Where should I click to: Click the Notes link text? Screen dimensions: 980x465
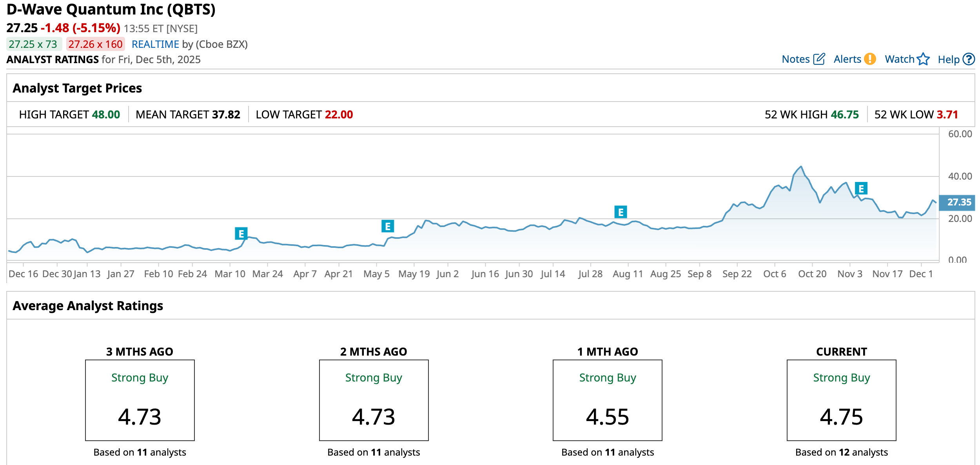tap(795, 59)
